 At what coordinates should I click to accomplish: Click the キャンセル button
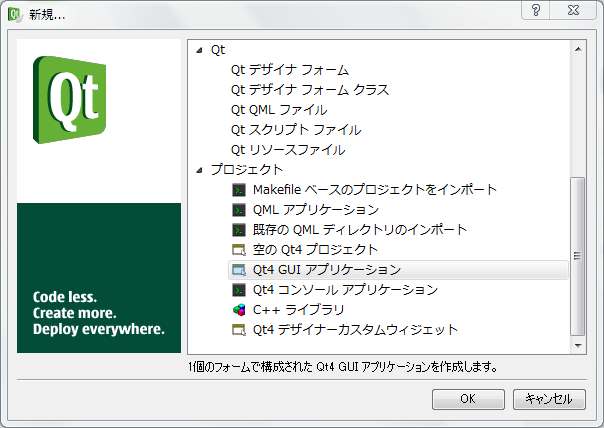(x=548, y=398)
